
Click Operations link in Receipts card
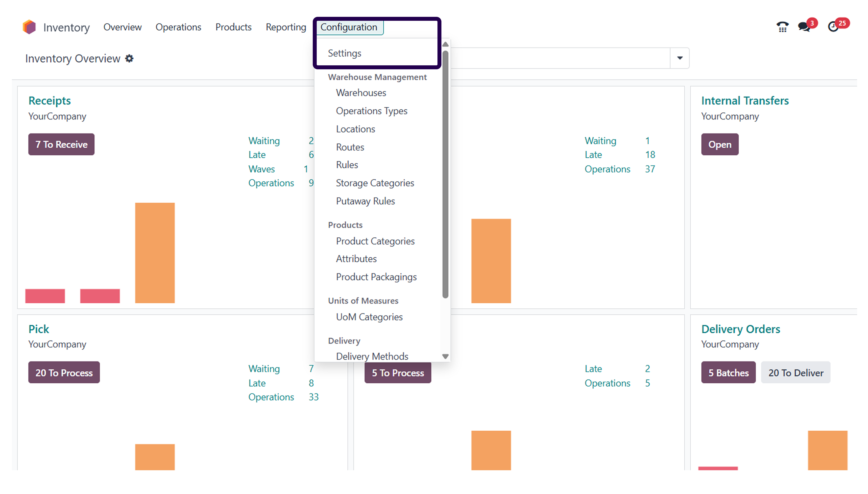[x=271, y=183]
